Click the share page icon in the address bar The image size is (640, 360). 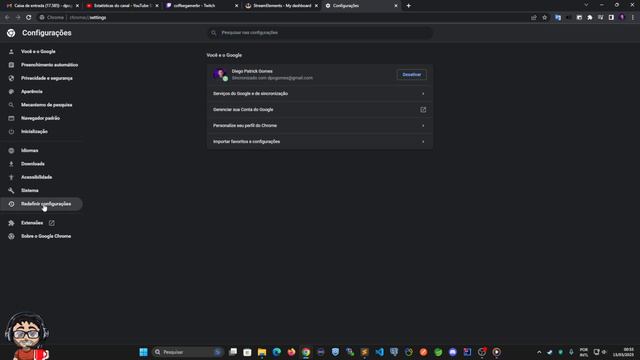click(533, 18)
